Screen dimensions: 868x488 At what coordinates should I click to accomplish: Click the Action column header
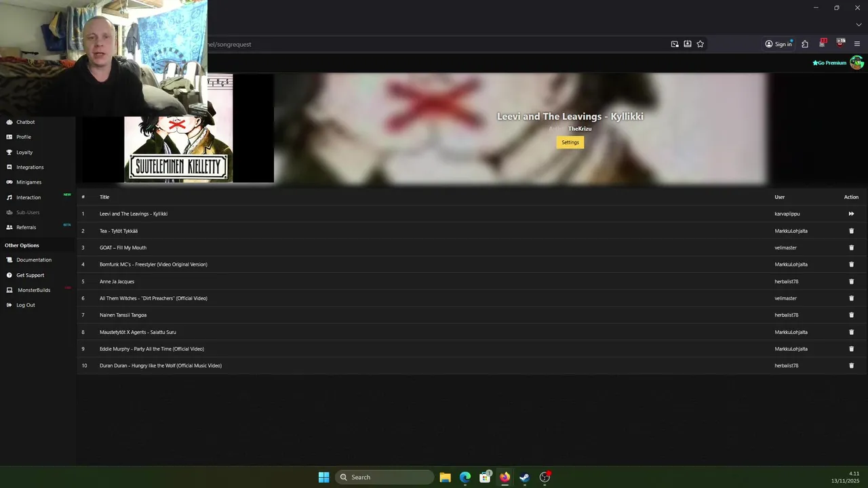pos(851,197)
